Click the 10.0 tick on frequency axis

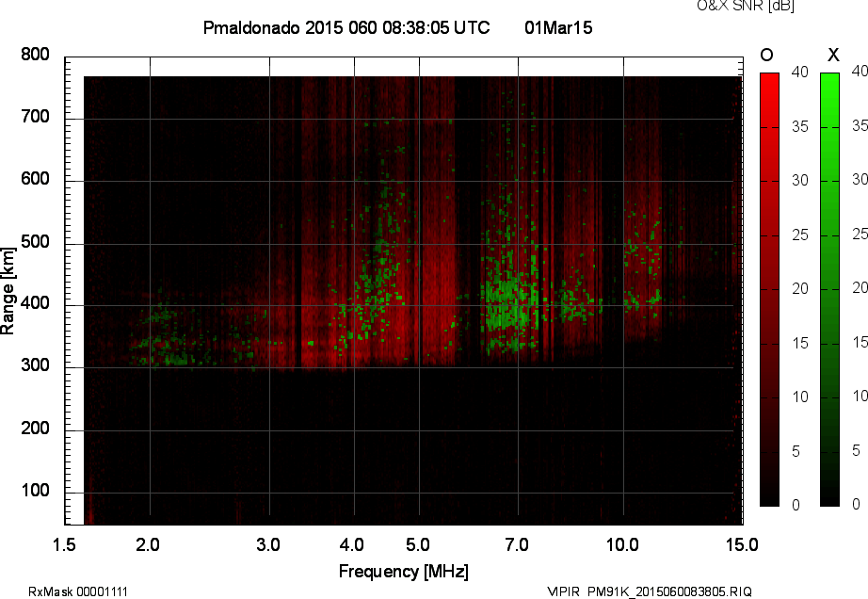(x=622, y=544)
